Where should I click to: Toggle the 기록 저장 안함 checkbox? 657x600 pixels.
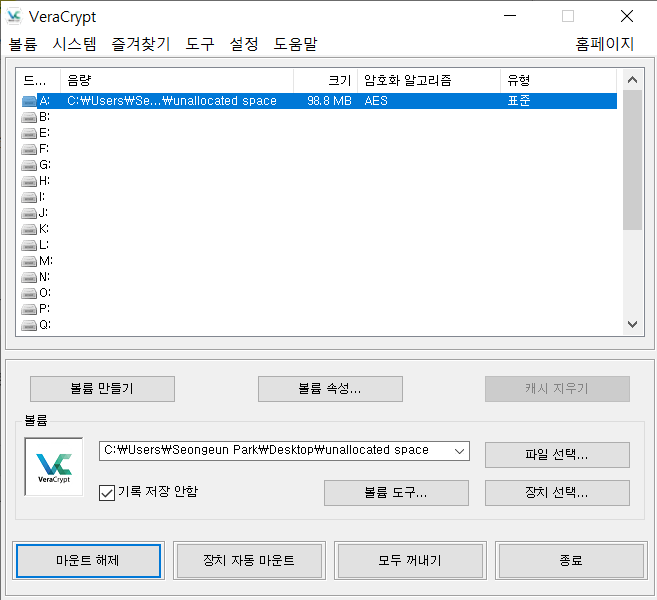(x=107, y=493)
